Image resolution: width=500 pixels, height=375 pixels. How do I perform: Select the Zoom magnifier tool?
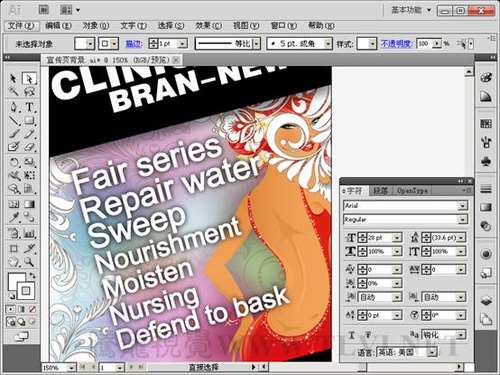[29, 262]
